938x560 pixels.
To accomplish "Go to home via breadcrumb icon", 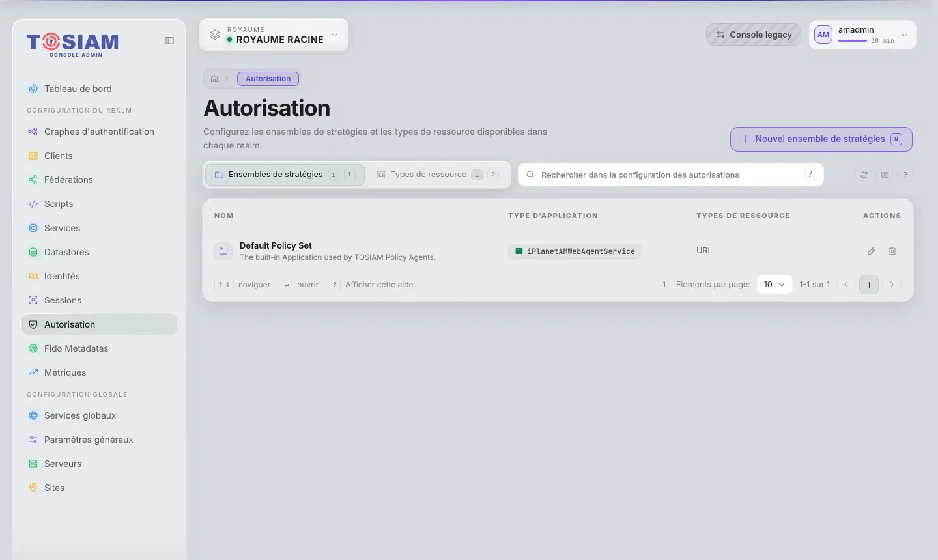I will click(214, 79).
